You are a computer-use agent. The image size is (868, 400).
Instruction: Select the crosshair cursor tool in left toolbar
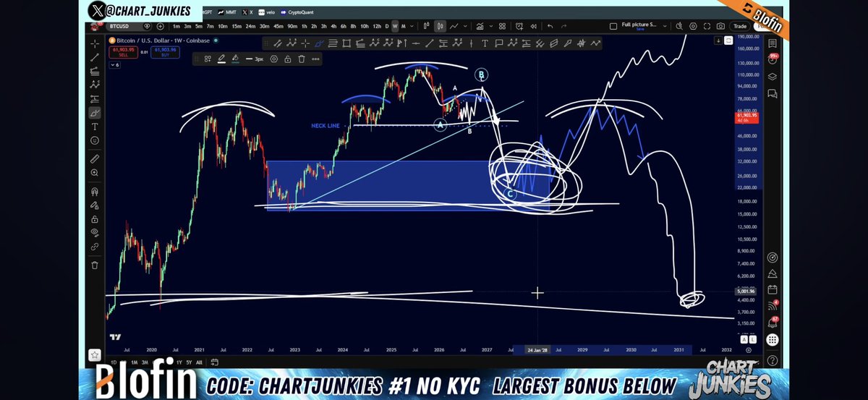(95, 43)
